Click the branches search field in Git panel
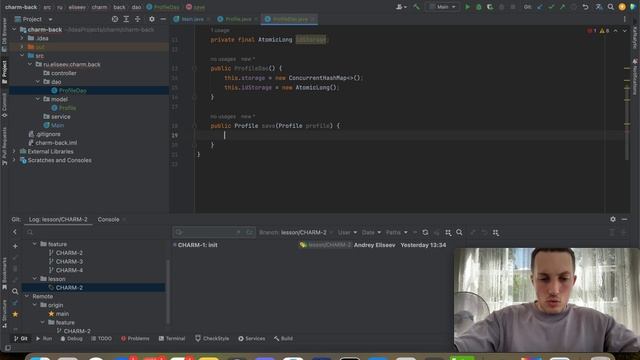The width and height of the screenshot is (640, 360). pos(94,232)
